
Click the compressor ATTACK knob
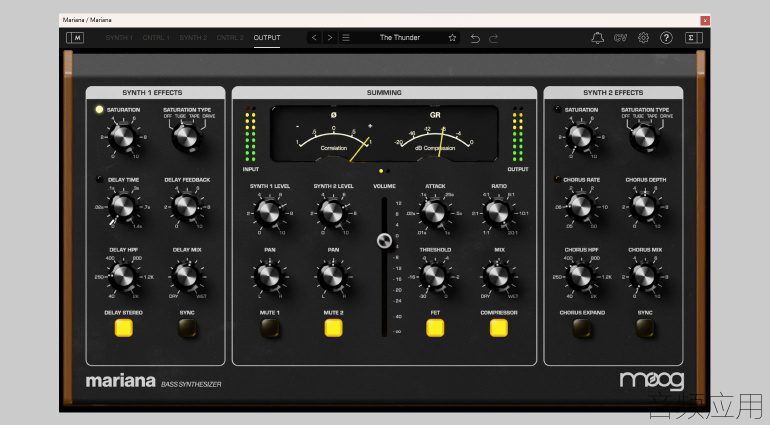(435, 213)
